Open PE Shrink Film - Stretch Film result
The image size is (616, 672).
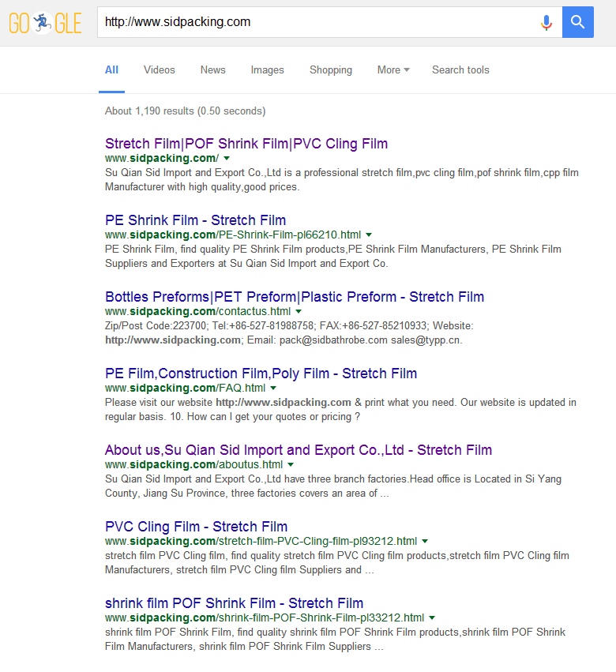click(195, 220)
